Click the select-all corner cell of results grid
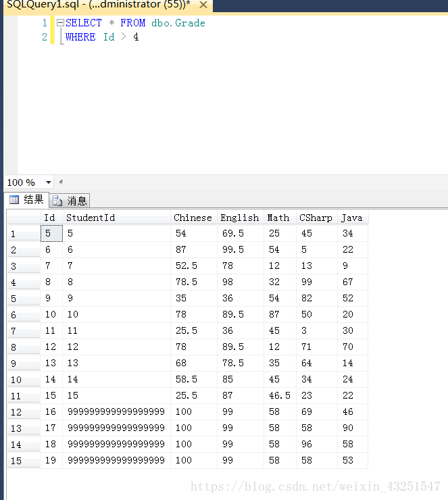Viewport: 448px width, 500px height. [x=24, y=218]
